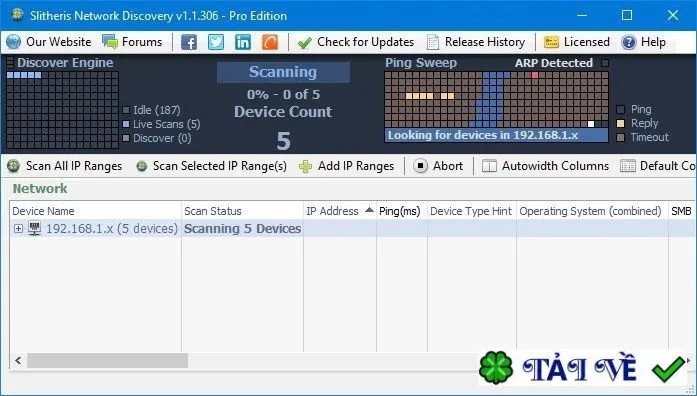Restore Default Columns layout
The height and width of the screenshot is (396, 697).
tap(658, 166)
